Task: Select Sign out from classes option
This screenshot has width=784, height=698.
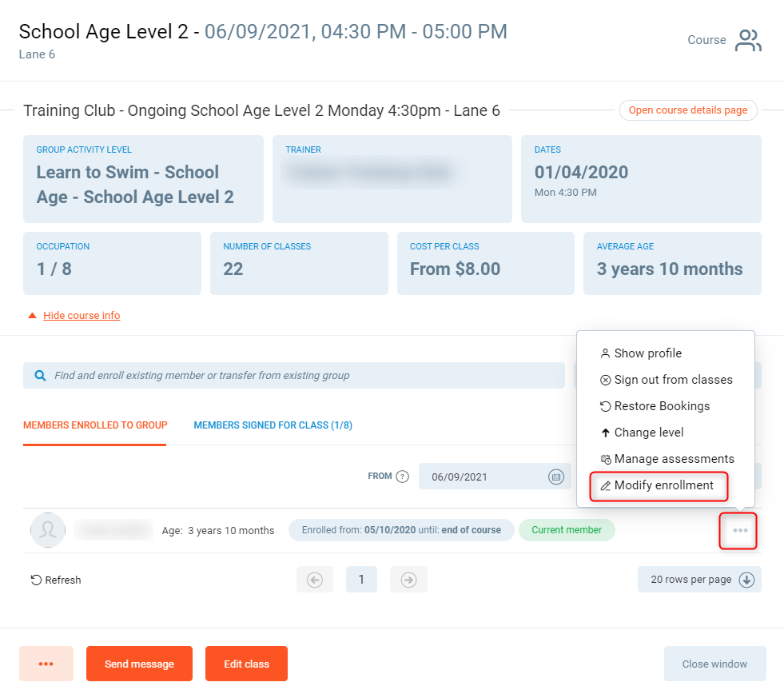Action: pos(673,380)
